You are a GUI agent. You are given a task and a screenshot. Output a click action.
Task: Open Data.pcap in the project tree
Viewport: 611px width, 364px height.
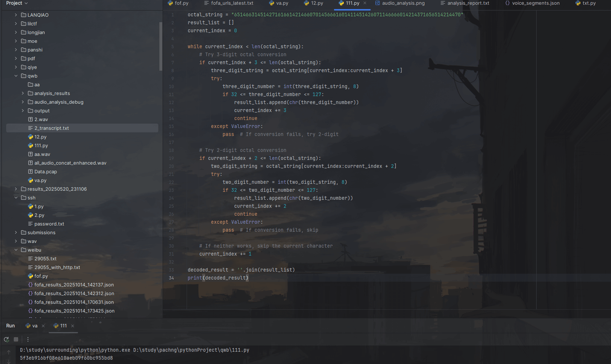(x=45, y=172)
